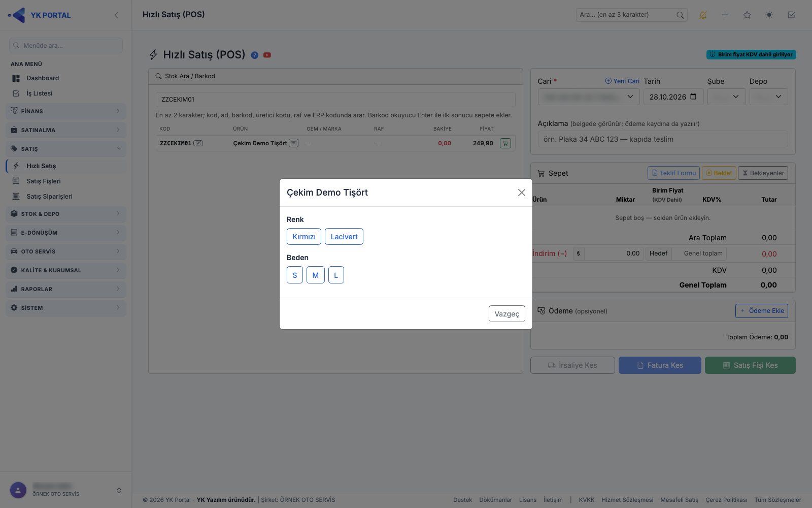Viewport: 812px width, 508px height.
Task: Click the Satış Fişi Kes button
Action: tap(750, 365)
